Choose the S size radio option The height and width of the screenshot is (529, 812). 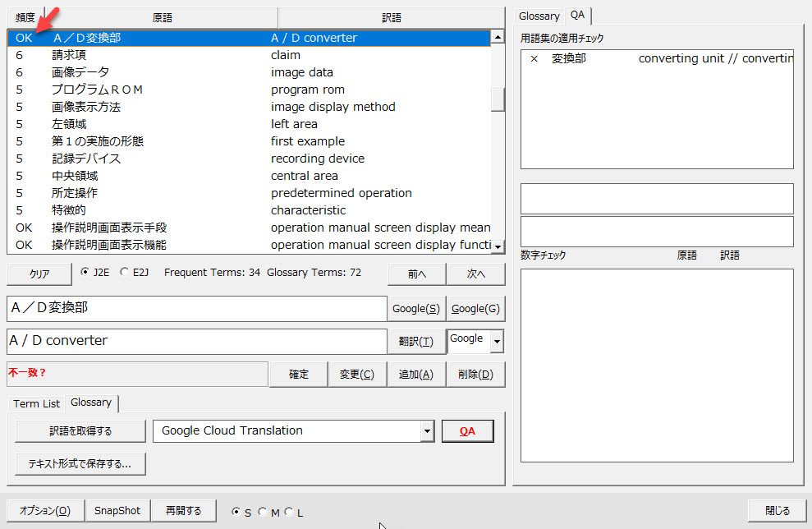pyautogui.click(x=236, y=512)
